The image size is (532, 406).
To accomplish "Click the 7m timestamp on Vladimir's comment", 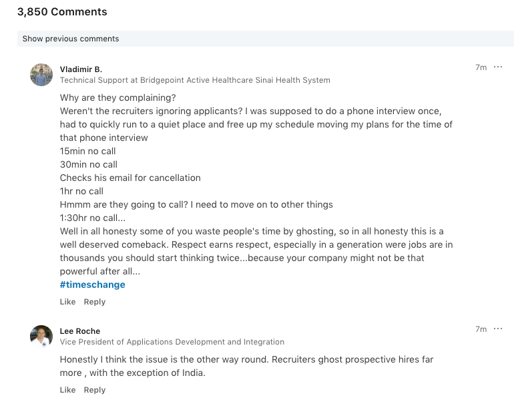I will click(x=481, y=67).
